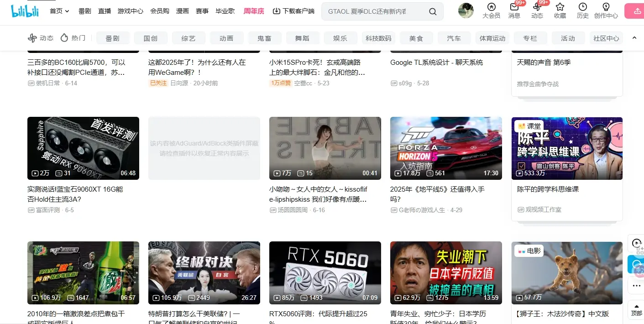Click 1万点赞 tag beside 空蕾cc
The image size is (644, 324).
pos(281,83)
